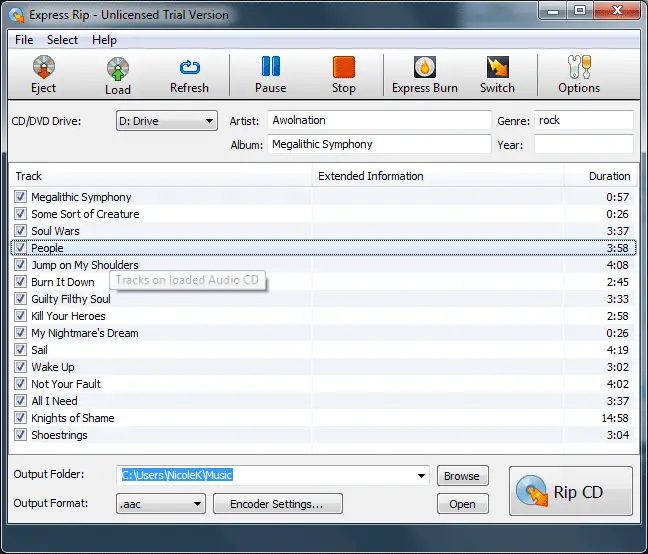Sort by the Track column header

(x=161, y=176)
